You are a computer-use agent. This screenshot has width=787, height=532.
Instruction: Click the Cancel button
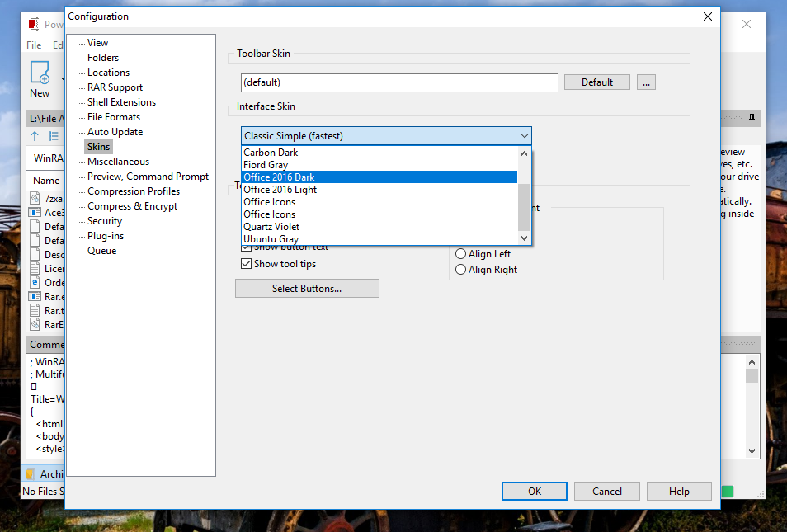607,492
